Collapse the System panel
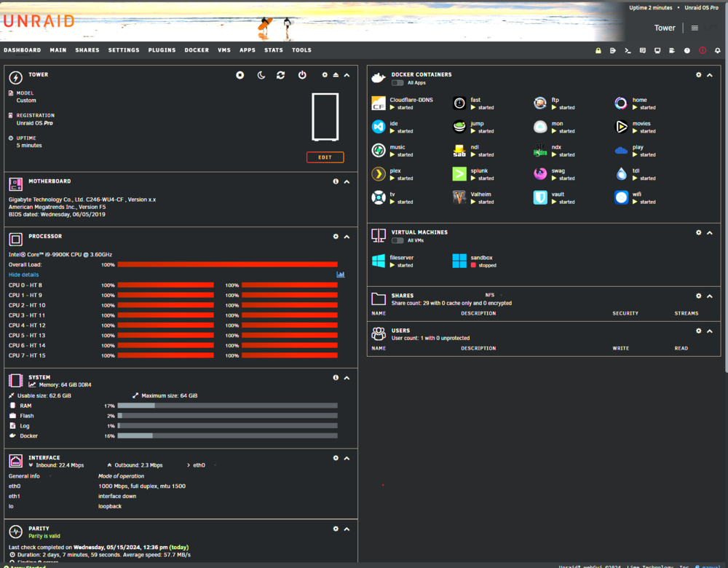Screen dimensions: 728x568 [347, 378]
